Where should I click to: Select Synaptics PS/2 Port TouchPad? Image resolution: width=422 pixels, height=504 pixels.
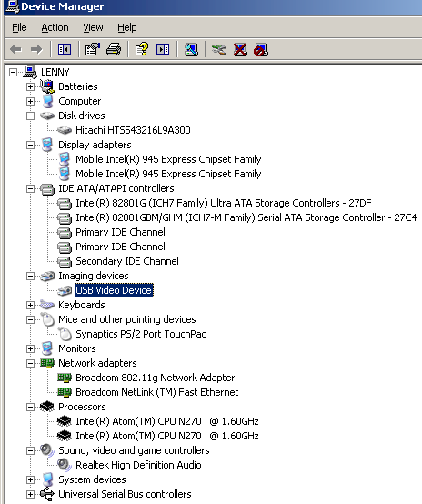point(141,334)
